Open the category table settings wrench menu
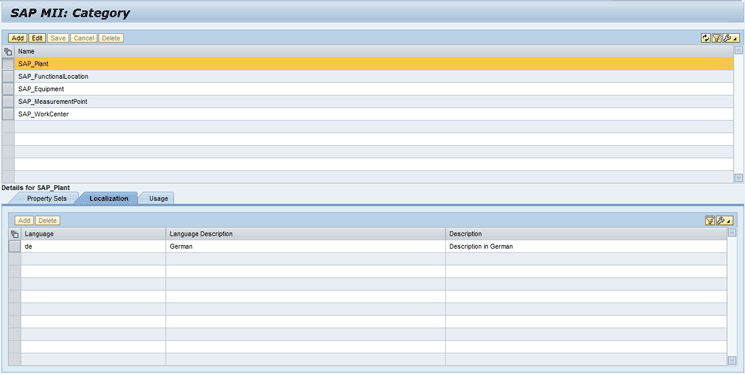 731,38
